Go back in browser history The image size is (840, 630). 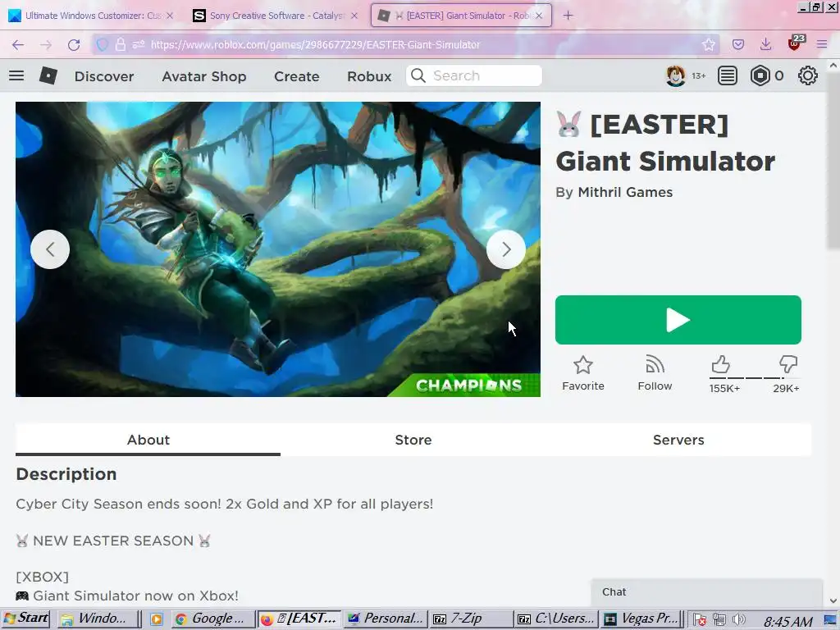point(18,44)
